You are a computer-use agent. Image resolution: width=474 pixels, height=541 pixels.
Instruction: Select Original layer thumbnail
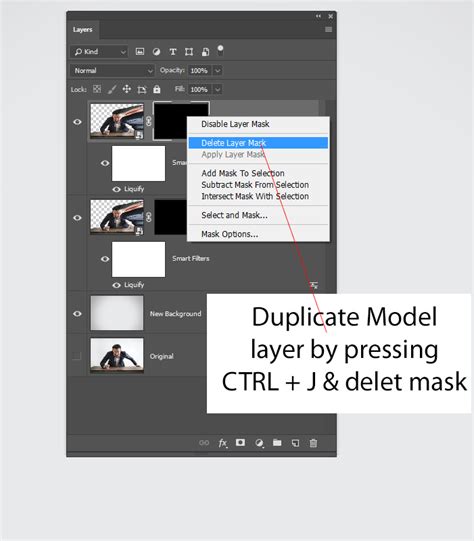pyautogui.click(x=117, y=355)
